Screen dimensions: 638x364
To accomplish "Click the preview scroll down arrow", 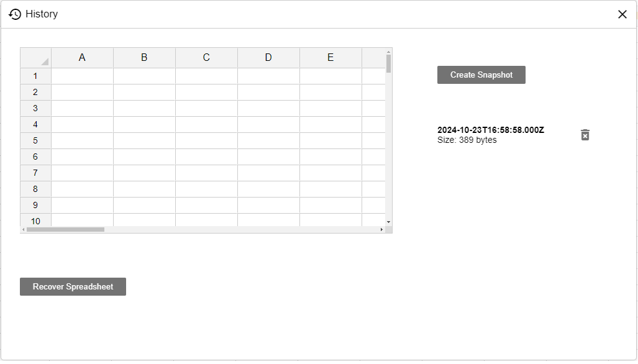I will [x=389, y=222].
